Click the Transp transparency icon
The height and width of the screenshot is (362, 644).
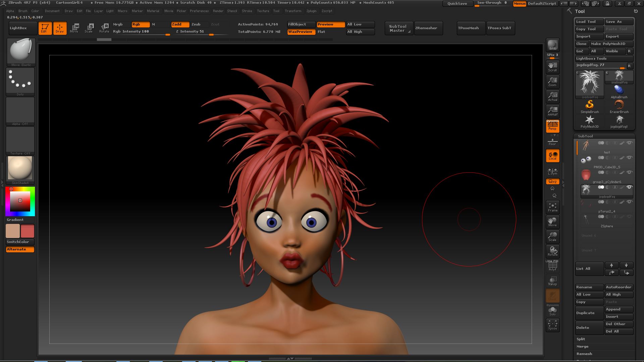[552, 281]
